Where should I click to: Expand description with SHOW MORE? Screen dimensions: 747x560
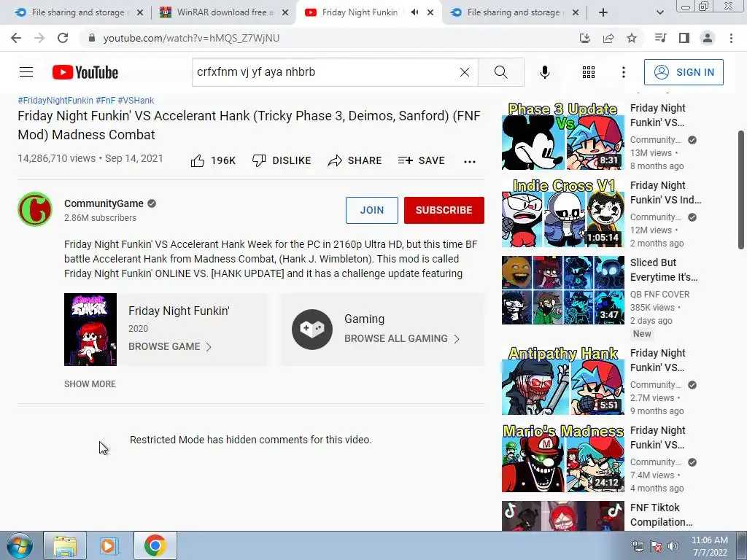coord(90,384)
